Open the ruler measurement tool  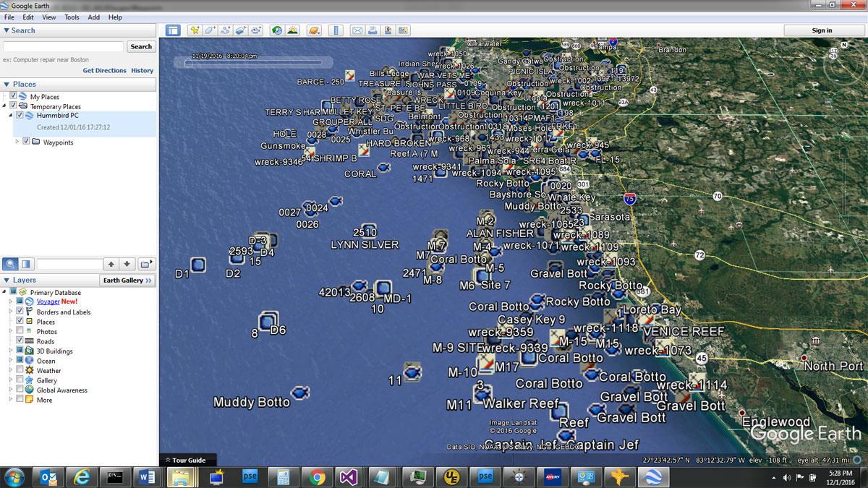click(336, 30)
